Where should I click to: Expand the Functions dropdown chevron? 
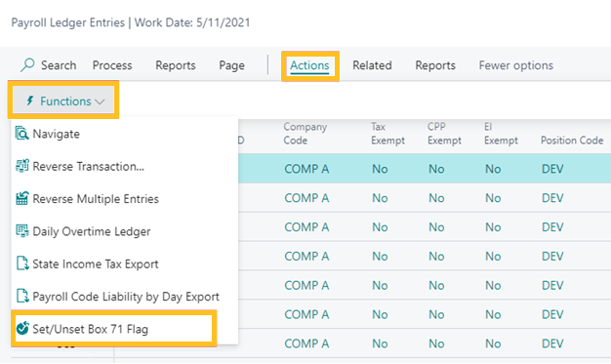tap(100, 101)
